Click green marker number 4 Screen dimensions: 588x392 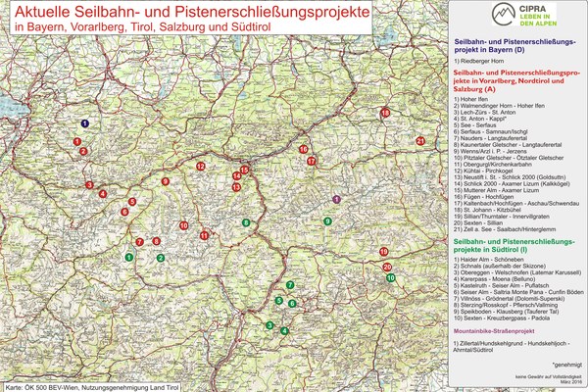tap(283, 330)
